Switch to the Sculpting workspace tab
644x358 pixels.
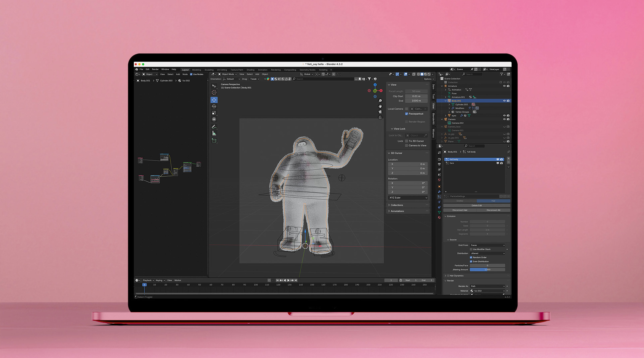click(x=209, y=70)
